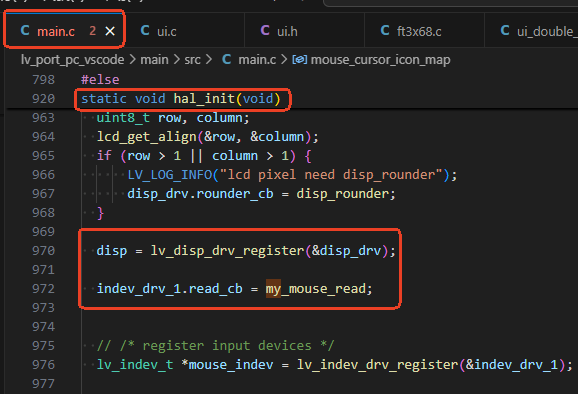Select lv_port_pc_vscode in the breadcrumb

(x=73, y=60)
